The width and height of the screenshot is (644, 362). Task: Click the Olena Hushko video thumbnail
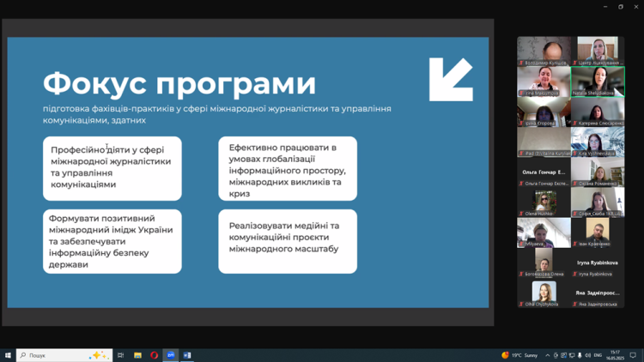click(544, 202)
